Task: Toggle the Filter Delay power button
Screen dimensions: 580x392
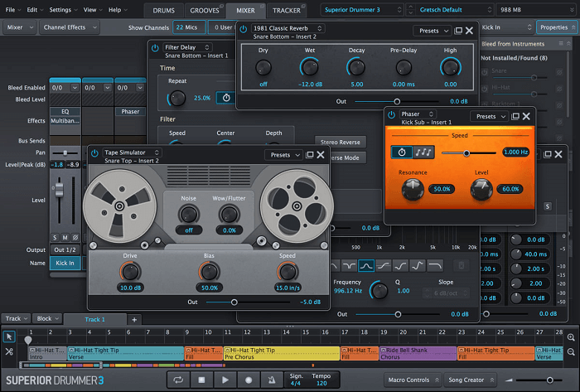Action: 155,47
